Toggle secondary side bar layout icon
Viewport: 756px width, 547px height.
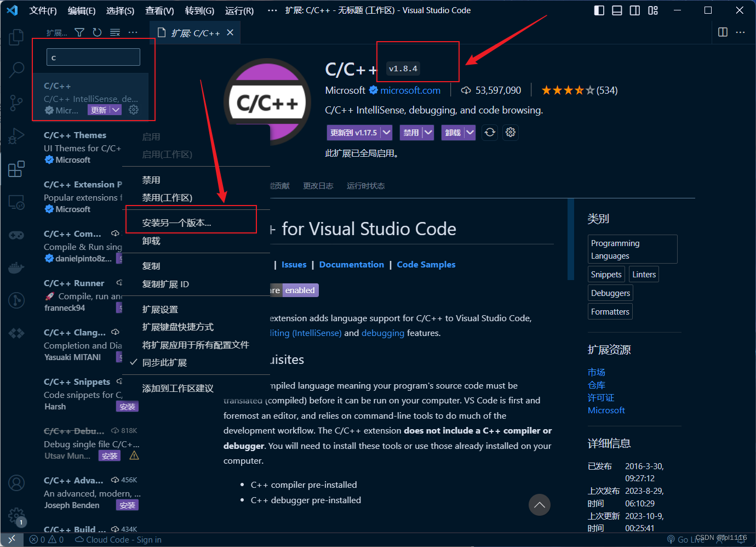[635, 10]
